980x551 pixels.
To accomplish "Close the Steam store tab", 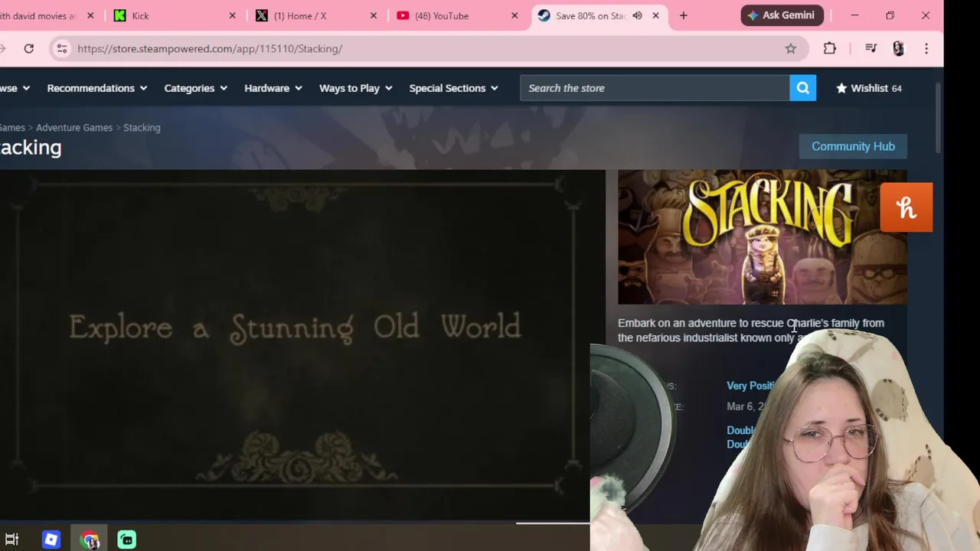I will tap(656, 15).
